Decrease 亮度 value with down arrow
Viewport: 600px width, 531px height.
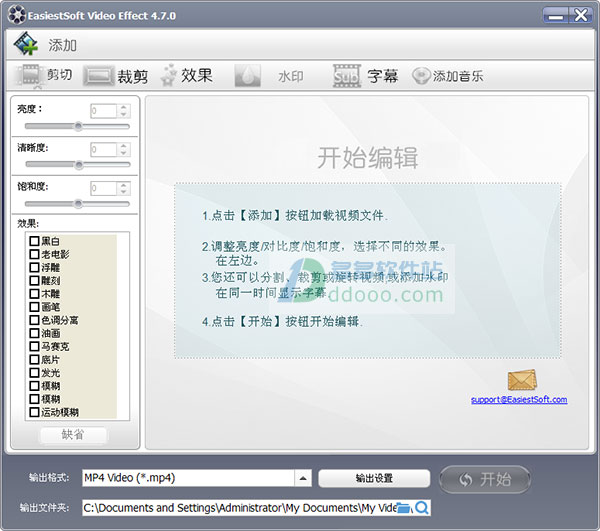(x=123, y=114)
